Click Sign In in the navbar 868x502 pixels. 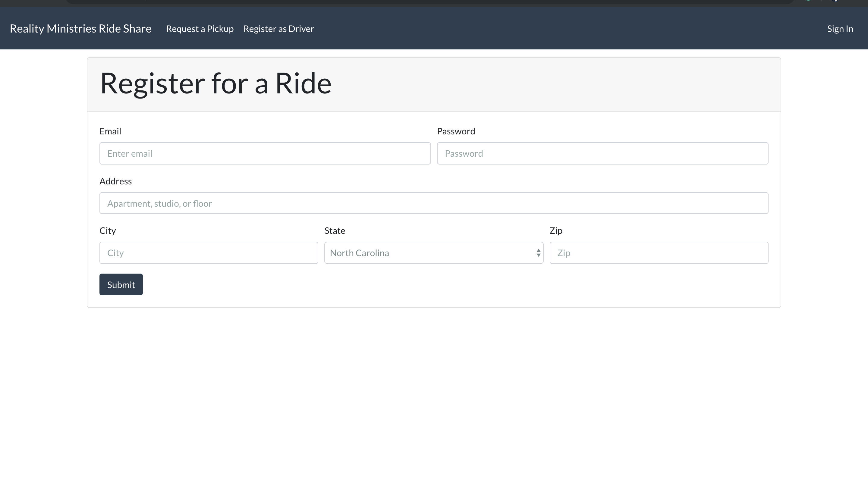(x=840, y=29)
